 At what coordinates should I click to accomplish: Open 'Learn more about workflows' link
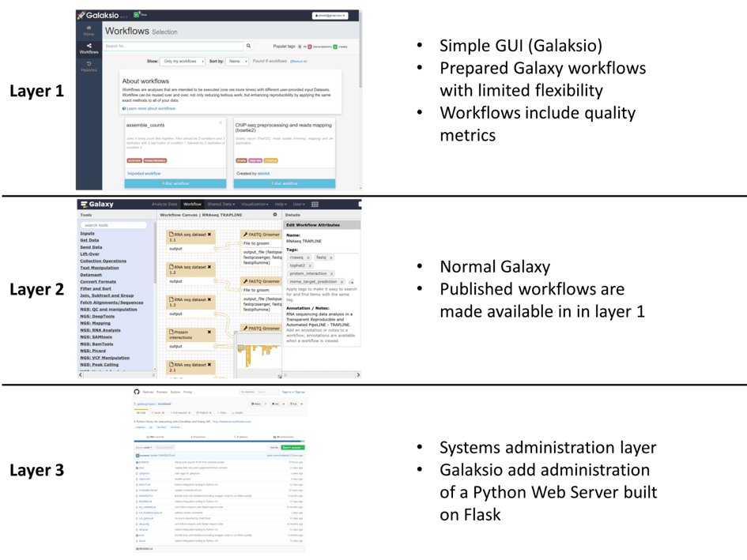(149, 109)
